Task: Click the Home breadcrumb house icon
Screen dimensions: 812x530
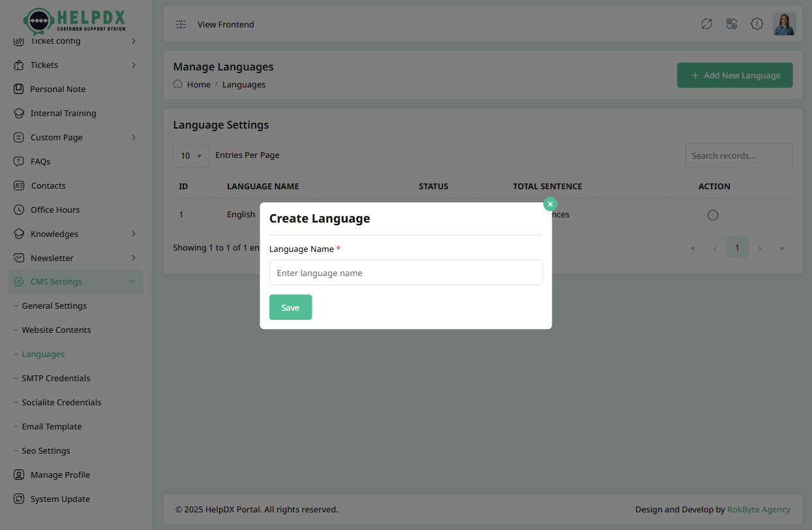Action: [177, 84]
